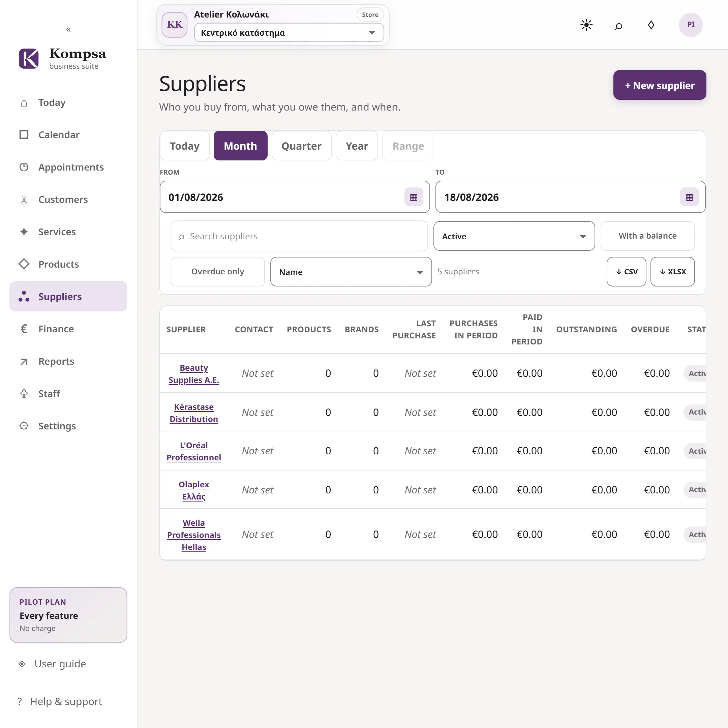Image resolution: width=728 pixels, height=728 pixels.
Task: Click the Help question mark icon
Action: coord(20,702)
